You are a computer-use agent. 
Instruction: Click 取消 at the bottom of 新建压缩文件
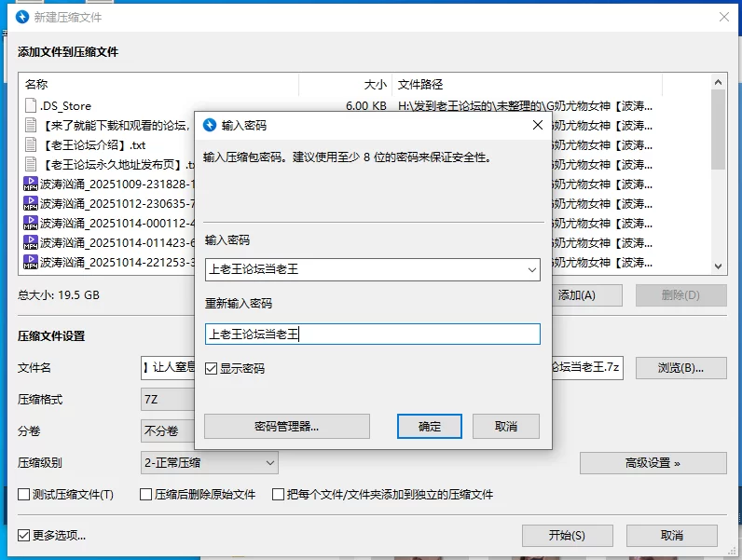coord(672,536)
